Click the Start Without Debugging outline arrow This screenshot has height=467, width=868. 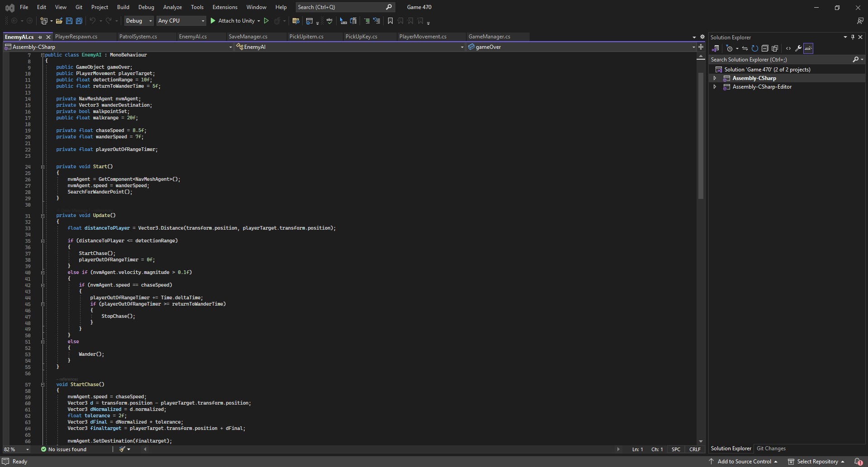click(x=266, y=21)
